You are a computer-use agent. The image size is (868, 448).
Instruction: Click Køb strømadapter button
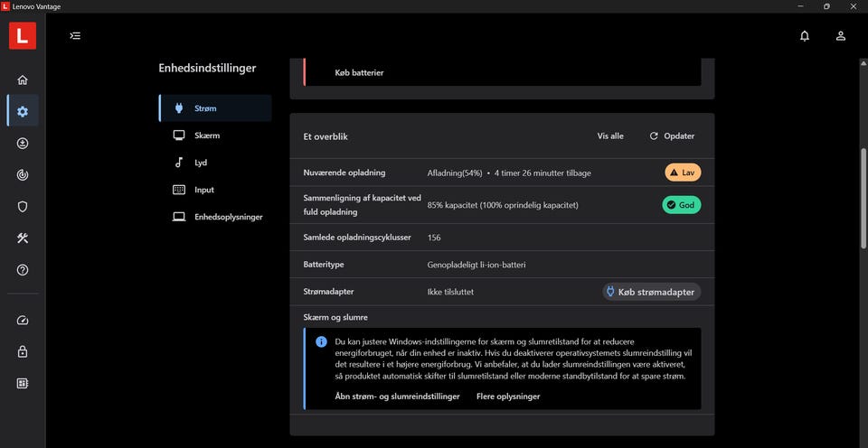coord(652,292)
